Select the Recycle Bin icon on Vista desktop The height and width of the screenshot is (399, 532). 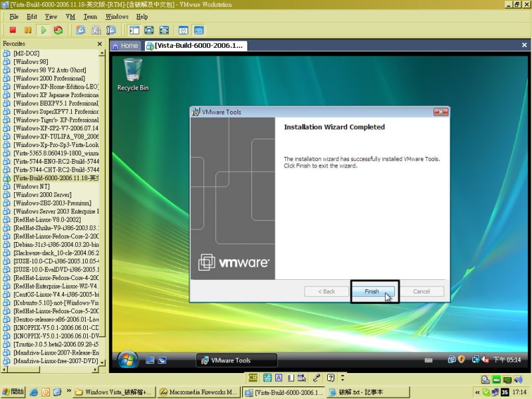tap(132, 74)
